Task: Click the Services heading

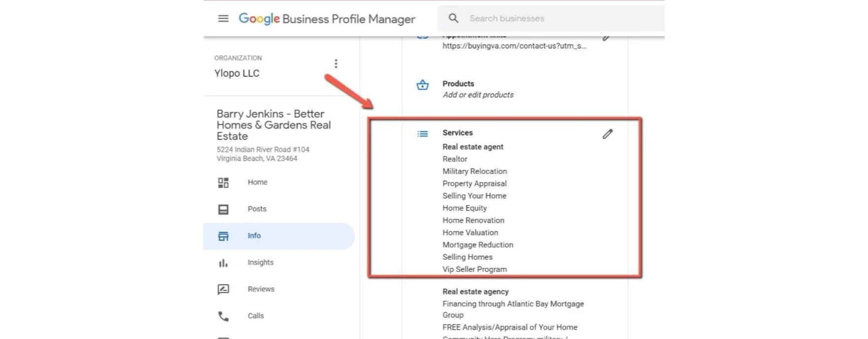Action: (x=458, y=133)
